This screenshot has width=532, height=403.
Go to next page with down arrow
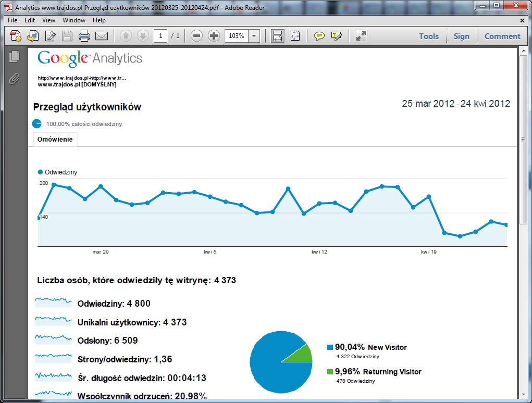click(143, 36)
